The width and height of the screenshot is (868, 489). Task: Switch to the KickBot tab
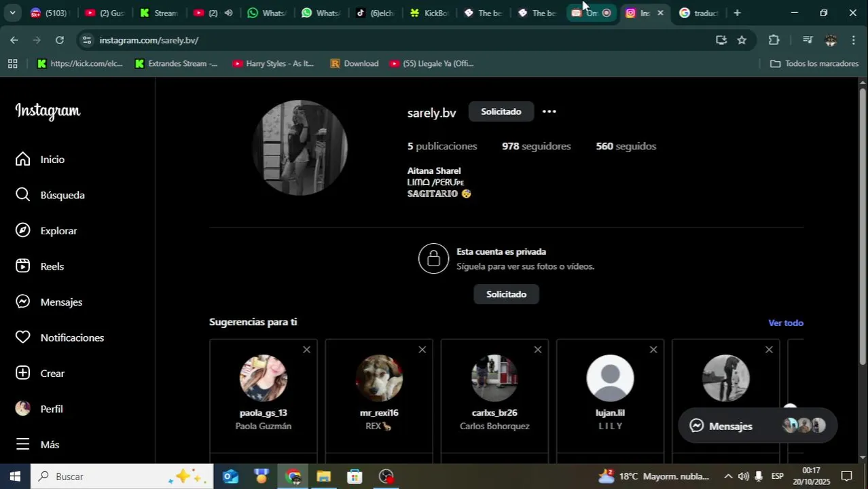[x=429, y=13]
